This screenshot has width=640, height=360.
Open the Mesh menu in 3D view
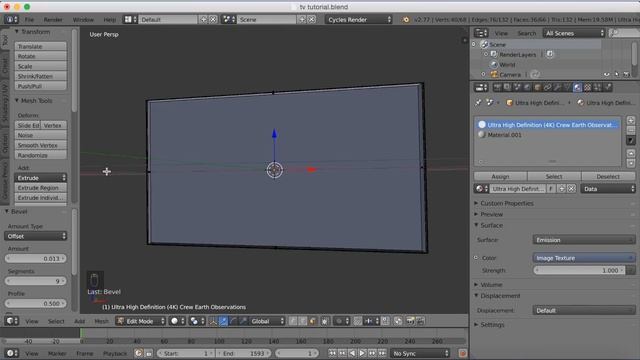101,321
